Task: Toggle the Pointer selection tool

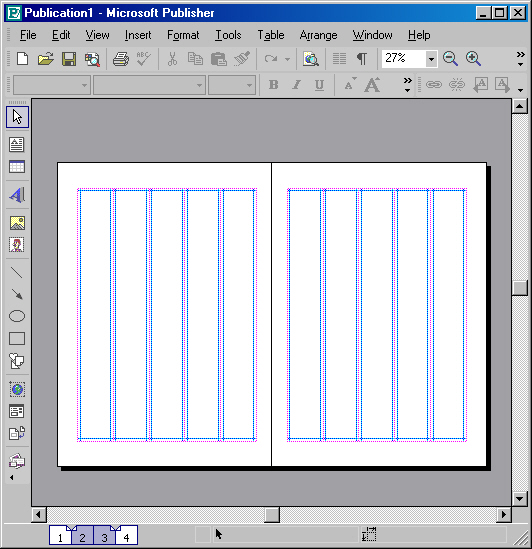Action: 17,117
